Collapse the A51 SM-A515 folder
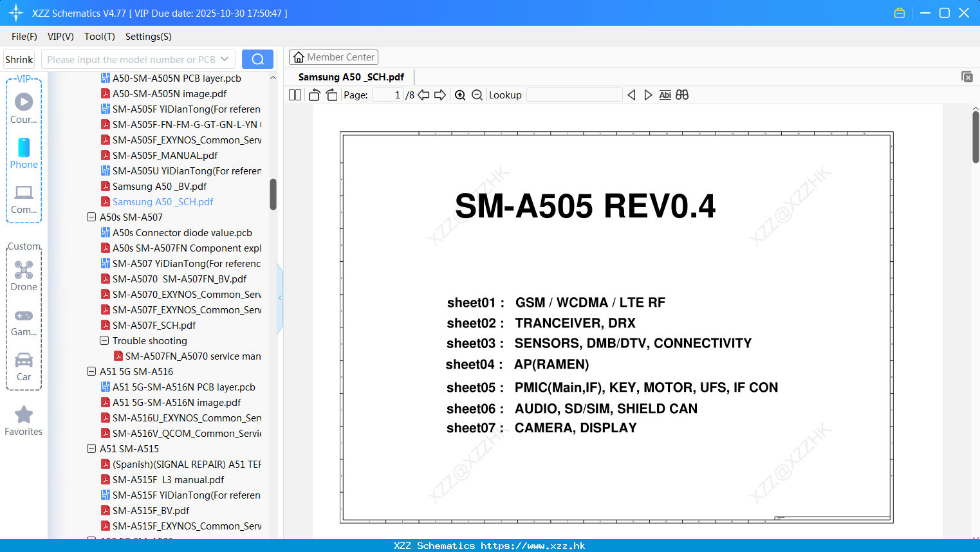980x552 pixels. [91, 449]
